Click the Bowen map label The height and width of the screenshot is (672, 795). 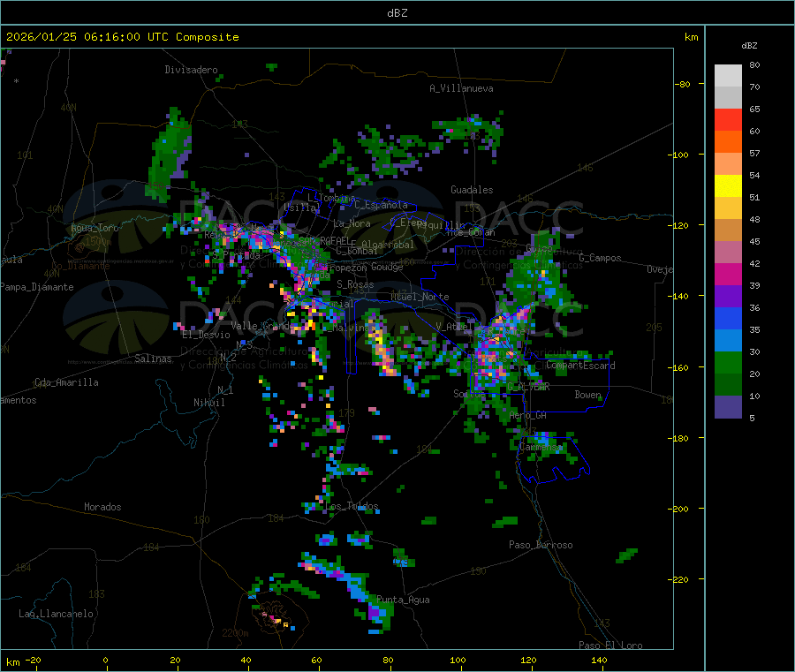pyautogui.click(x=587, y=394)
